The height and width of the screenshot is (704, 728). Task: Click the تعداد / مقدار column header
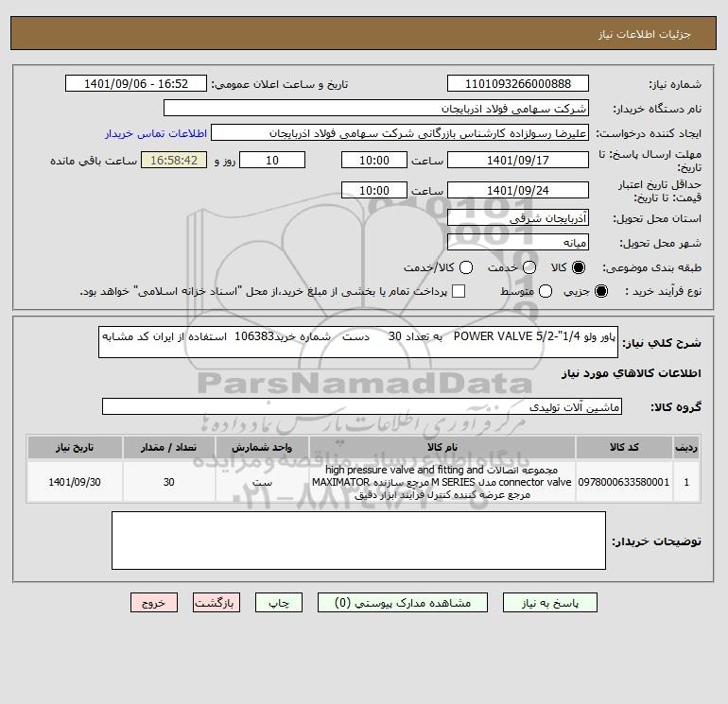pos(168,447)
